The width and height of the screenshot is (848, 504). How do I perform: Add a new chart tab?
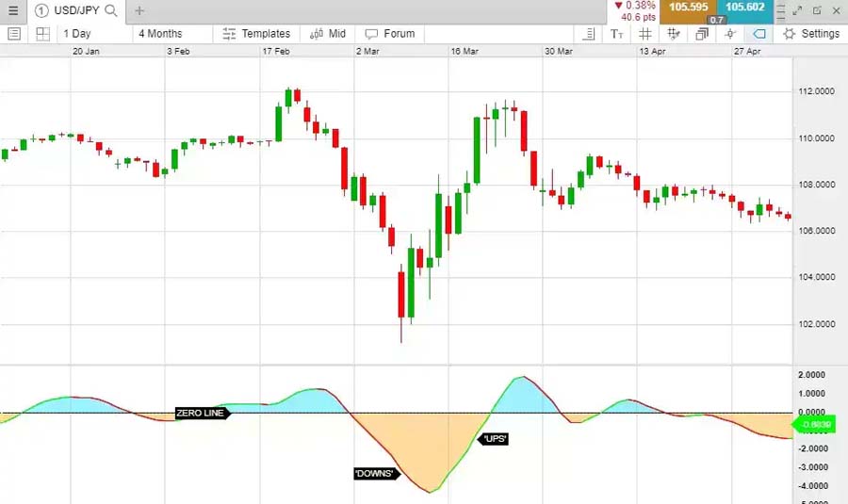[x=139, y=10]
